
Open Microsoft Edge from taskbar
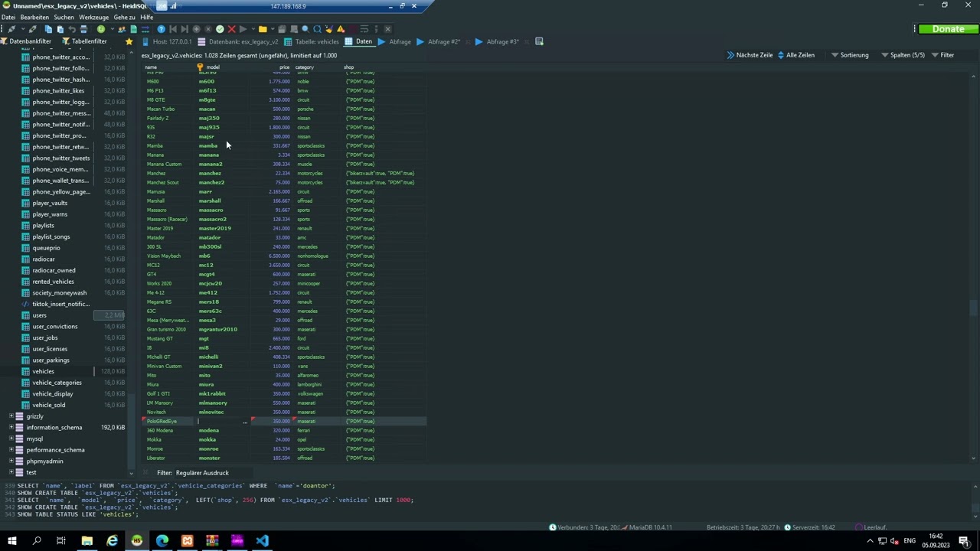pos(162,540)
